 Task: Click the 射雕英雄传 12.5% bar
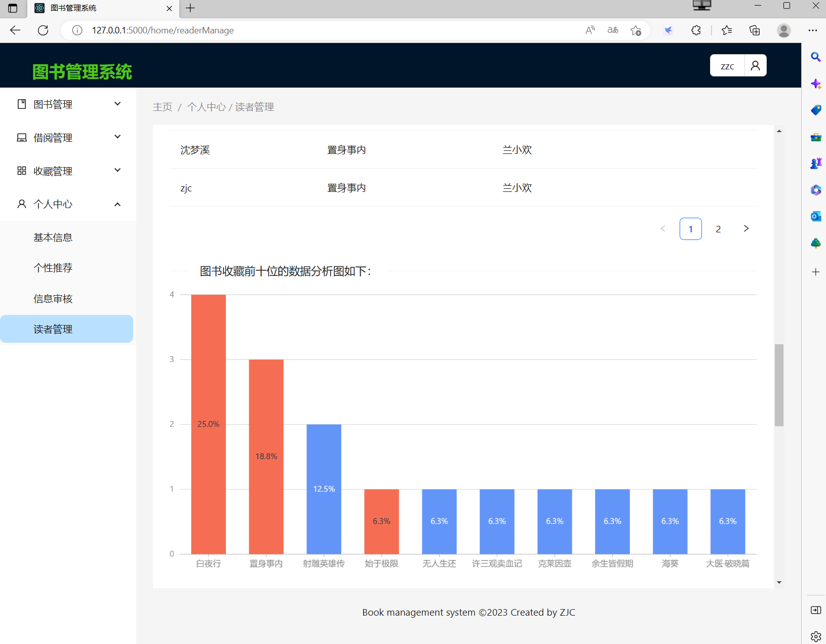pyautogui.click(x=324, y=489)
